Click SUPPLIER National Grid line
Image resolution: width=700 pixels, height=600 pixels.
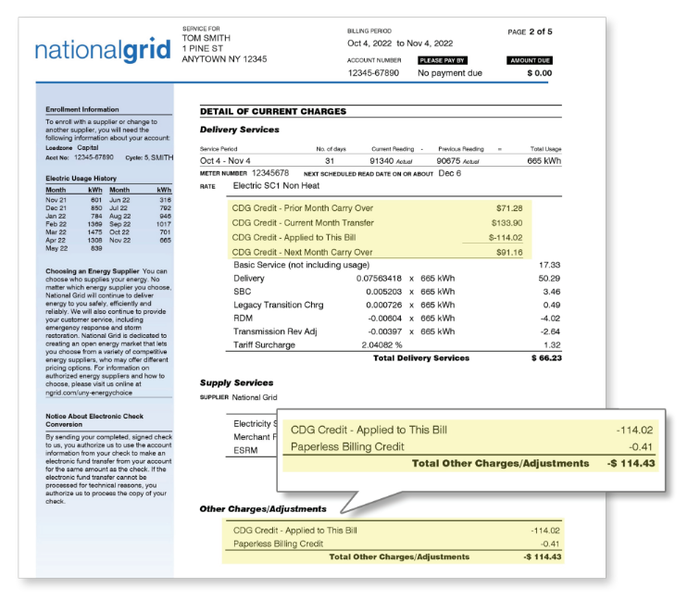pos(238,397)
